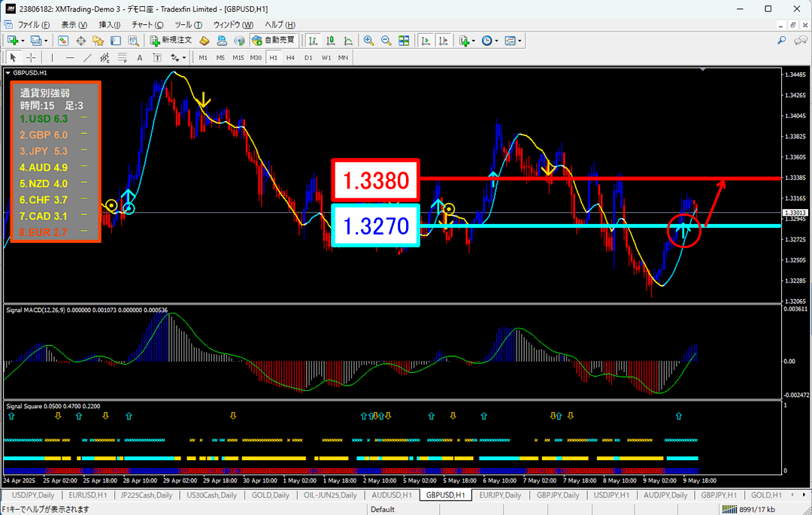Toggle chart shift
812x515 pixels.
(444, 41)
